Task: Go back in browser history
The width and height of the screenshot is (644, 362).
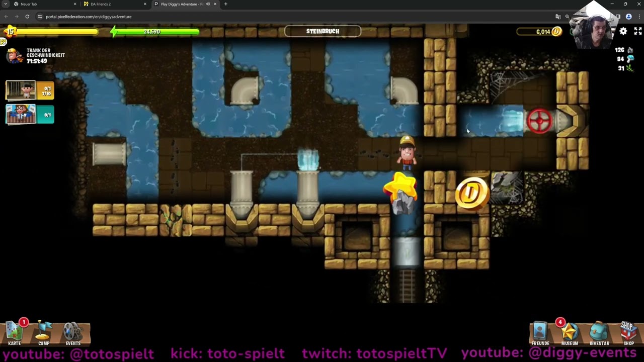Action: click(6, 17)
